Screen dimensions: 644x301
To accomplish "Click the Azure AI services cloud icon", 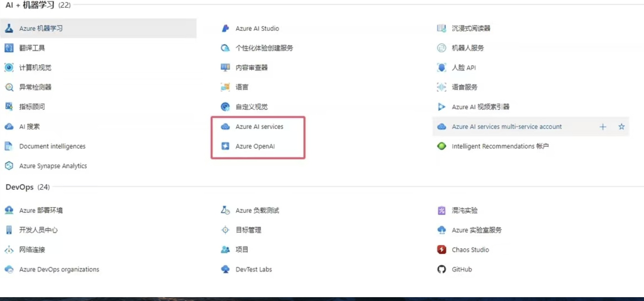I will tap(225, 126).
